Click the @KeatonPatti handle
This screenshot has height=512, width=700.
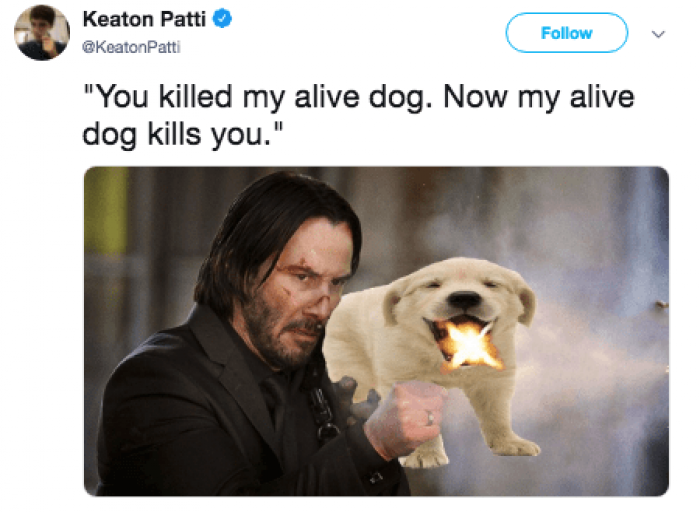coord(131,47)
